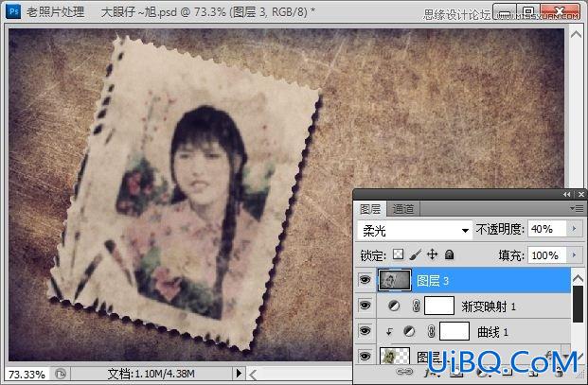The width and height of the screenshot is (588, 385).
Task: Click the layers list scroll up arrow
Action: coord(578,278)
